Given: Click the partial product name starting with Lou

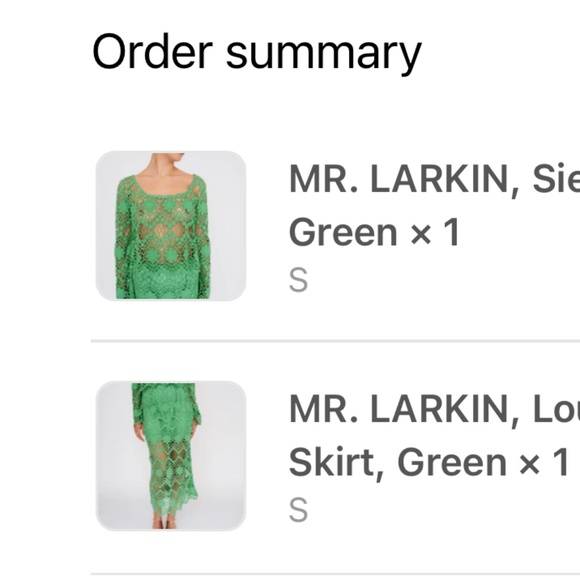Looking at the screenshot, I should point(556,409).
